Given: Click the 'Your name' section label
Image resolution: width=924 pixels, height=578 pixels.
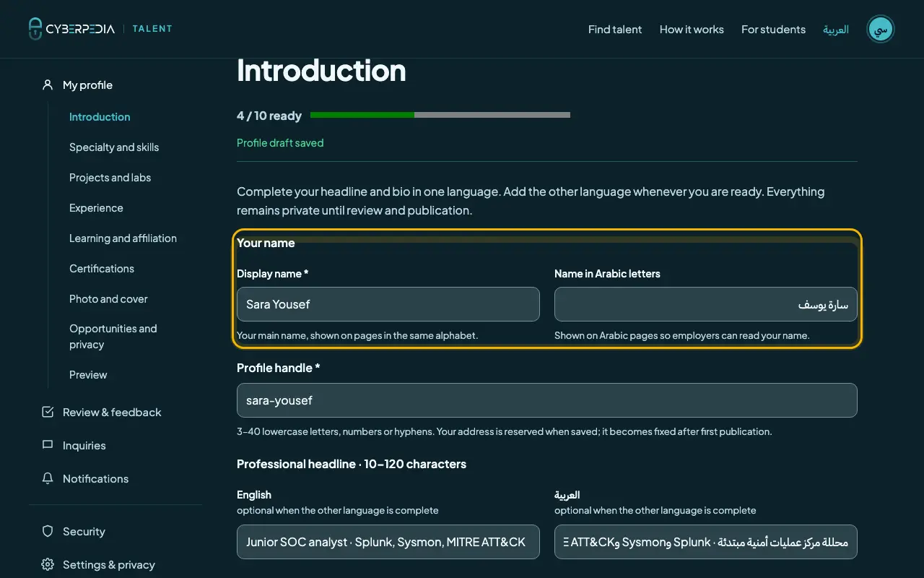Looking at the screenshot, I should [x=266, y=243].
